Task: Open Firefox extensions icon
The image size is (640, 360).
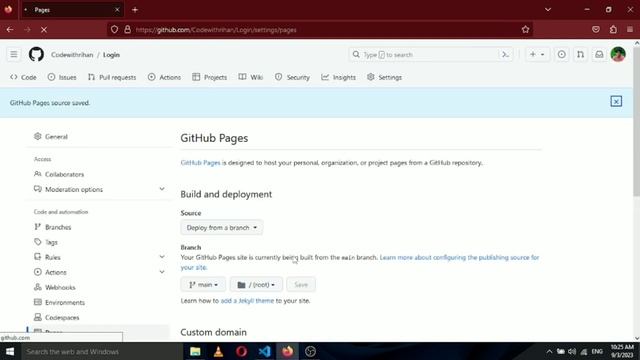Action: [613, 29]
